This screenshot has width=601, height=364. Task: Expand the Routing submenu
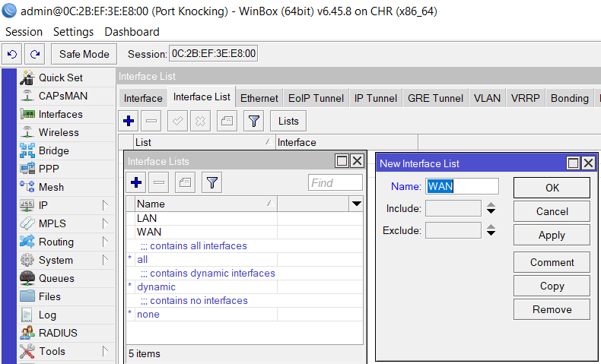[x=105, y=242]
